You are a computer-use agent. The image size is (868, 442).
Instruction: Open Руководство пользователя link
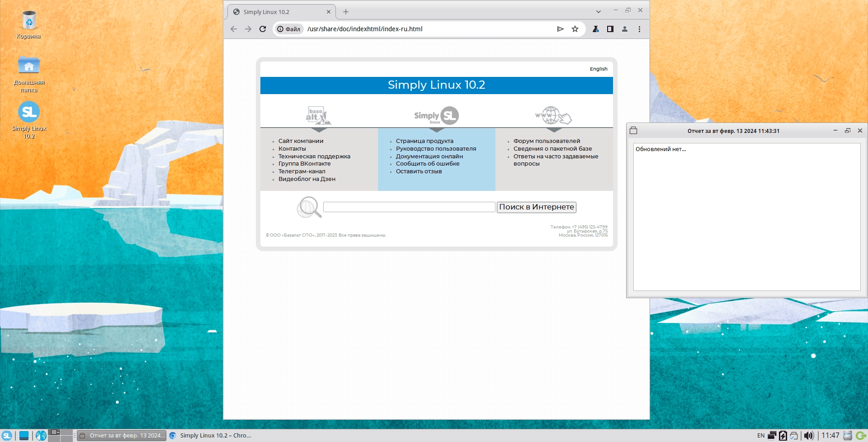click(436, 149)
